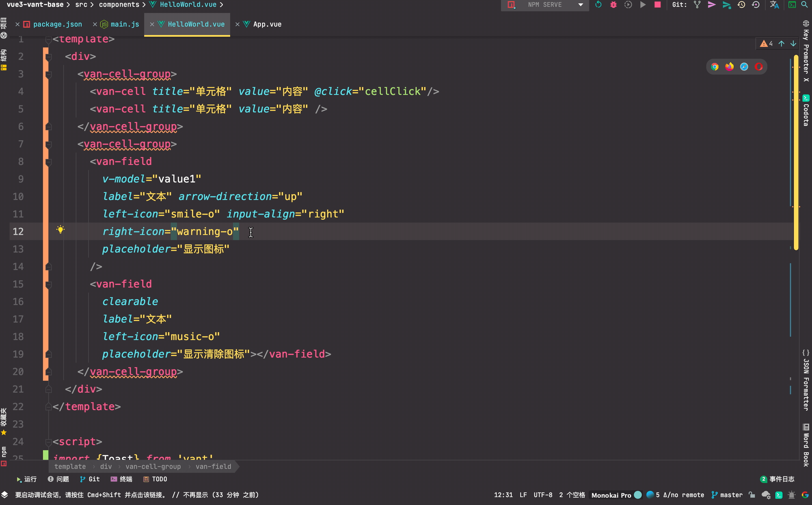Toggle the file read-only lock icon

click(752, 495)
